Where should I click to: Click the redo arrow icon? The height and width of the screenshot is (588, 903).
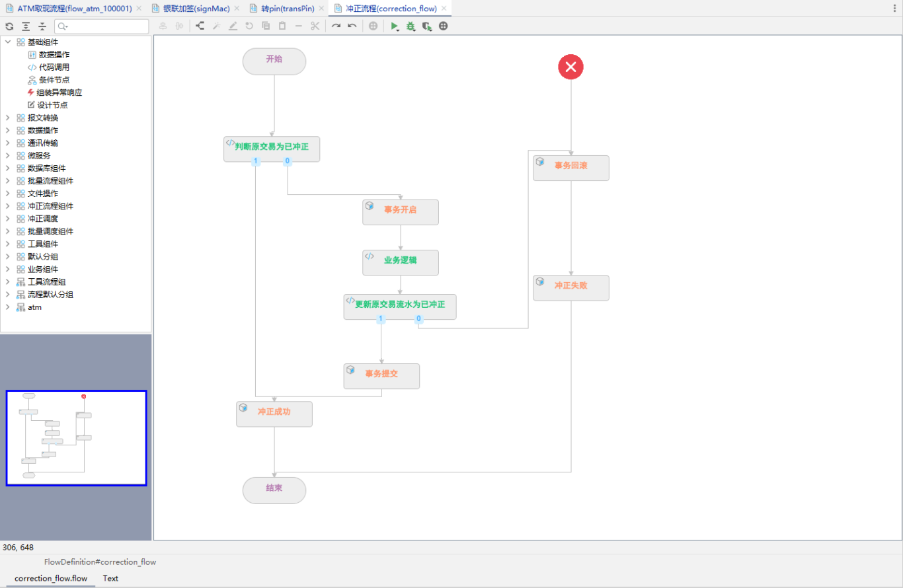(x=336, y=26)
